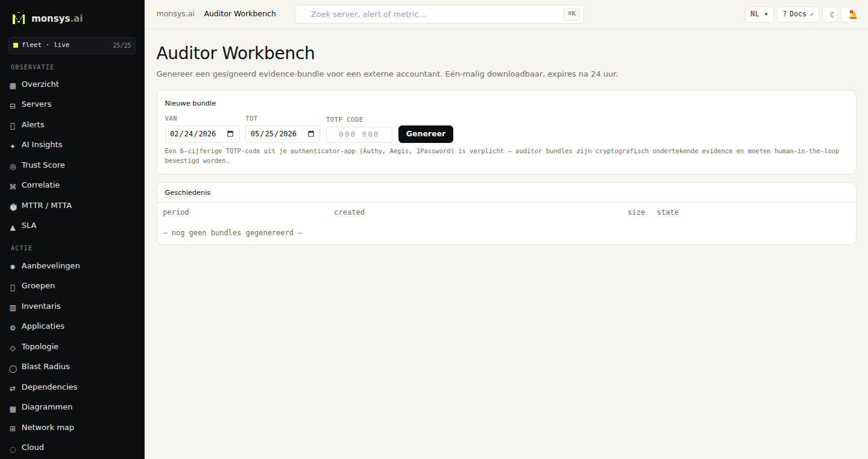Go to the Diagrammen menu label
The image size is (868, 459).
pyautogui.click(x=47, y=407)
